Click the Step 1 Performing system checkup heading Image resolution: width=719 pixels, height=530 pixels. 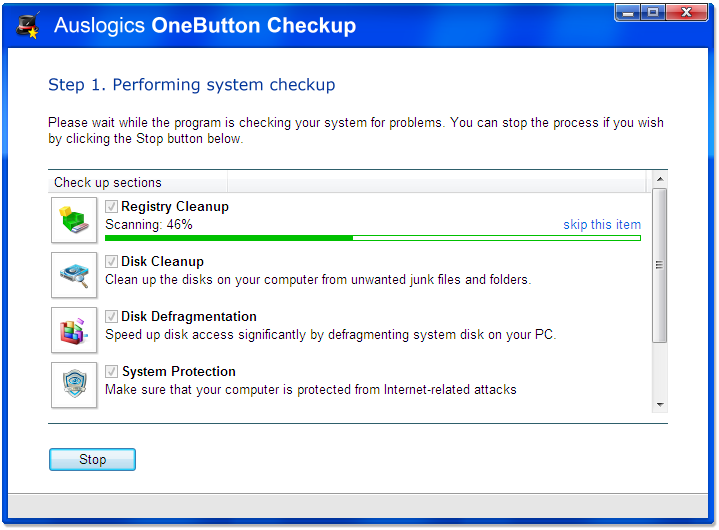[x=192, y=85]
